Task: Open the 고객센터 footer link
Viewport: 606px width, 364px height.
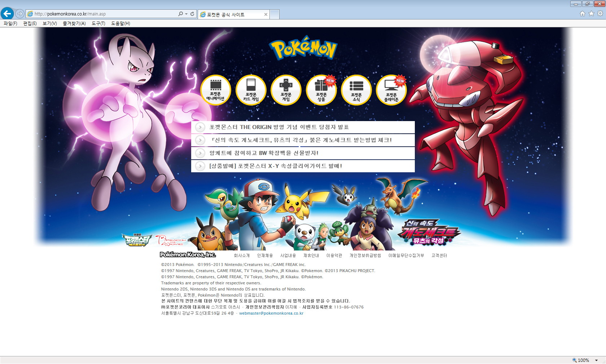Action: coord(439,256)
